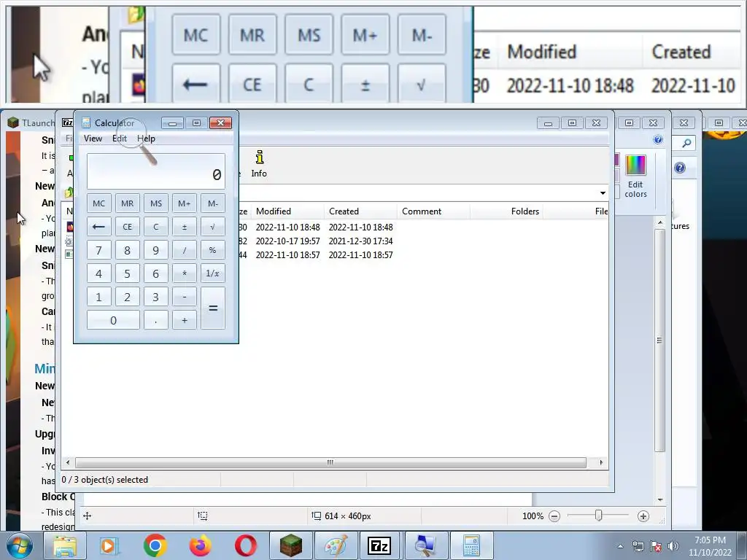The image size is (747, 560).
Task: Click the 7-Zip horizontal scrollbar thumb
Action: click(330, 462)
